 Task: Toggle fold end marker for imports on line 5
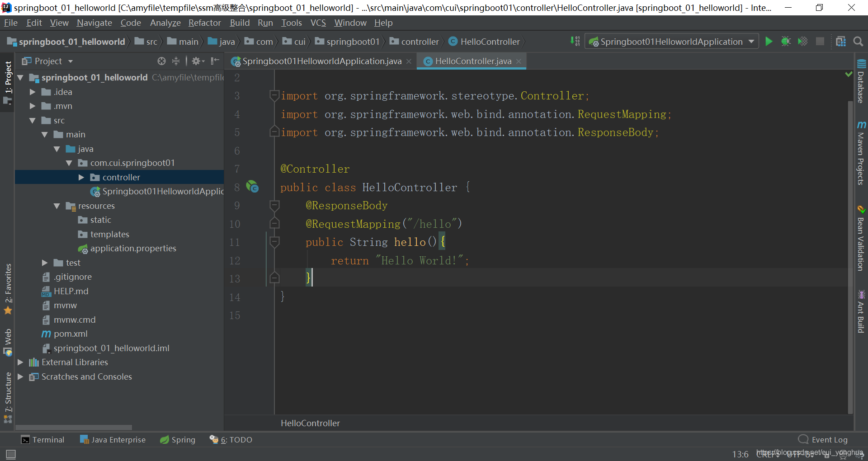[x=274, y=132]
